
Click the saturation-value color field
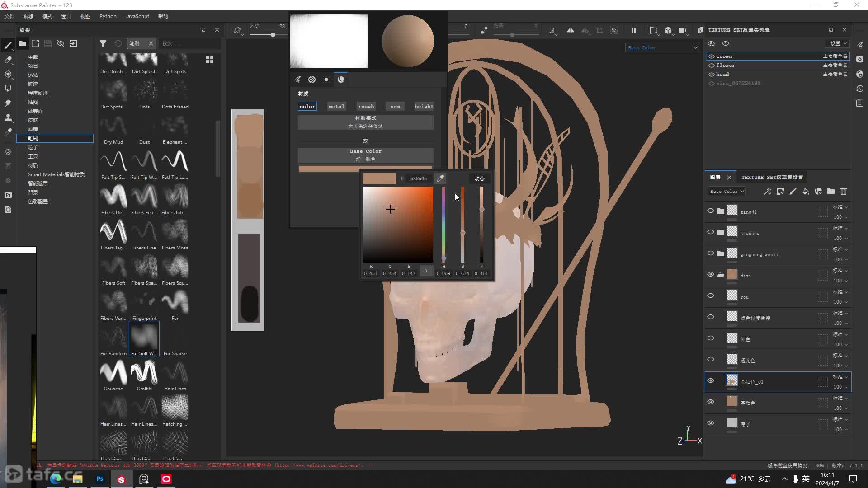click(x=398, y=224)
